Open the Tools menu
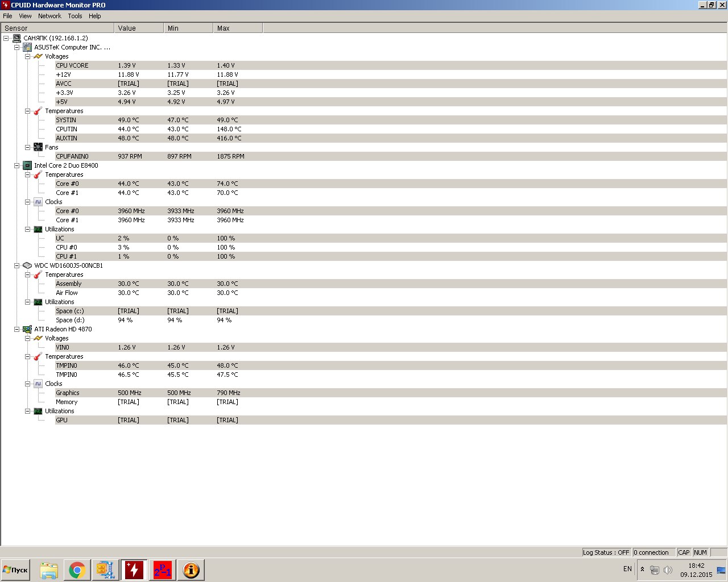The width and height of the screenshot is (728, 582). [x=75, y=16]
